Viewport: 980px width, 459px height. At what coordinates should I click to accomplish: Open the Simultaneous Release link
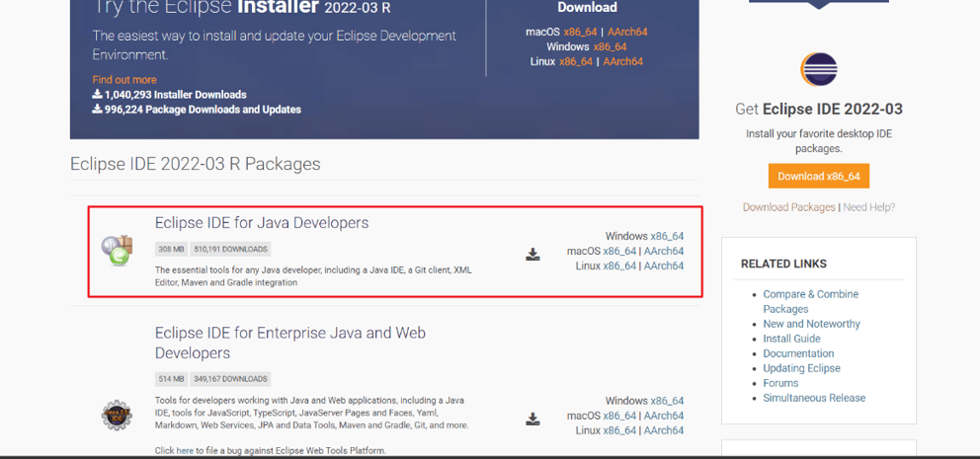click(814, 398)
